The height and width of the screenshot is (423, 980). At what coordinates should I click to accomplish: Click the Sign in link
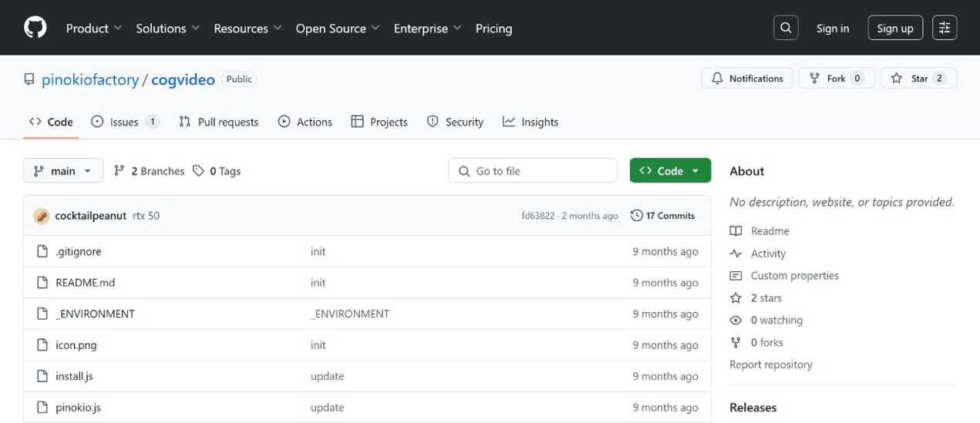(x=833, y=29)
